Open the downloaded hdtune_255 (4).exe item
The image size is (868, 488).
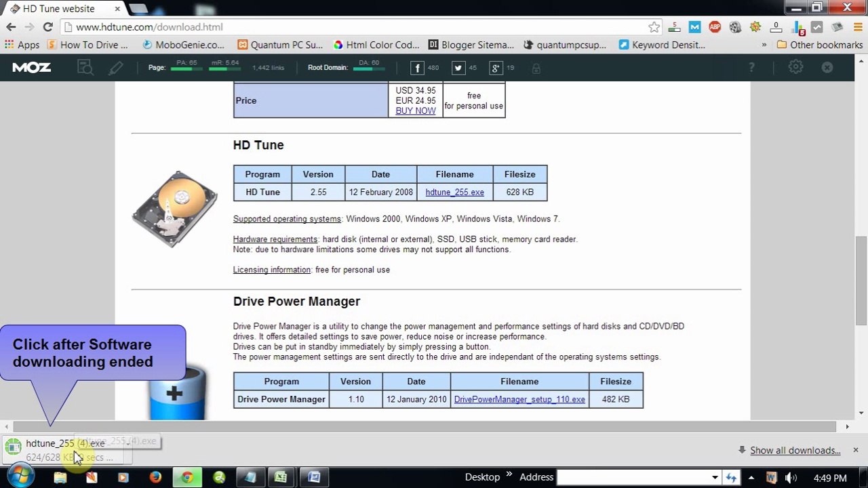(x=64, y=450)
